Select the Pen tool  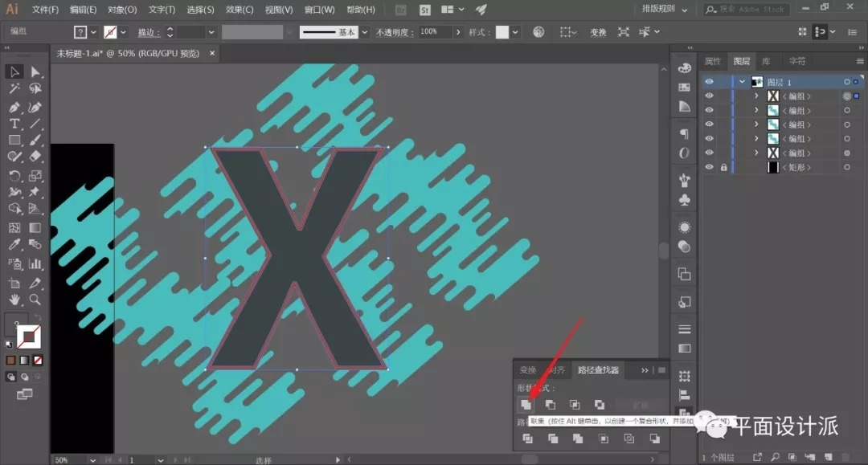14,108
